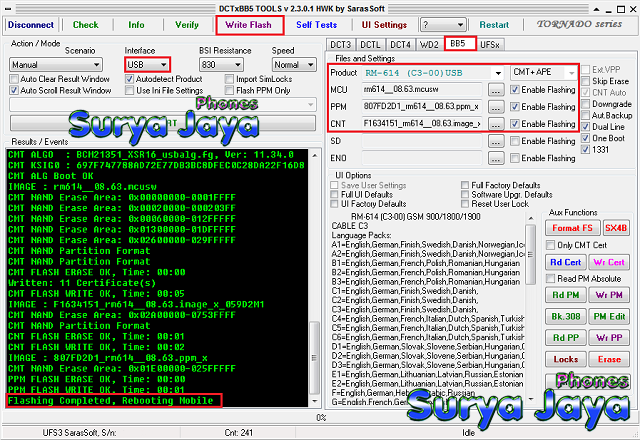Click the MCU file path field
The height and width of the screenshot is (440, 640).
[422, 90]
